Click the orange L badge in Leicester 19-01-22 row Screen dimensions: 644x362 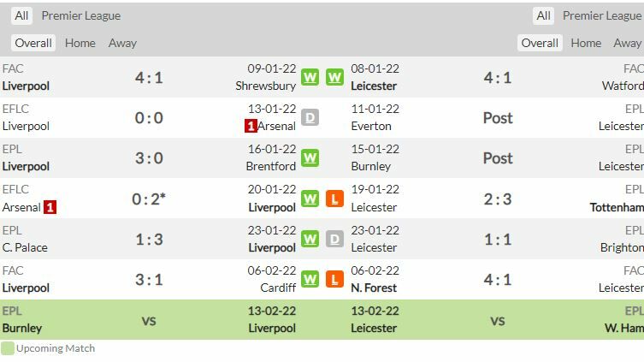(x=334, y=199)
